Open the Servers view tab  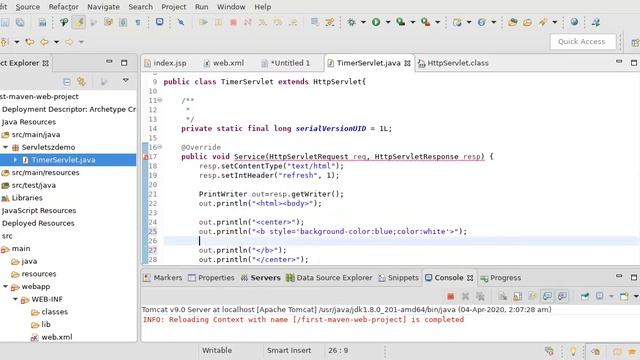(x=260, y=278)
